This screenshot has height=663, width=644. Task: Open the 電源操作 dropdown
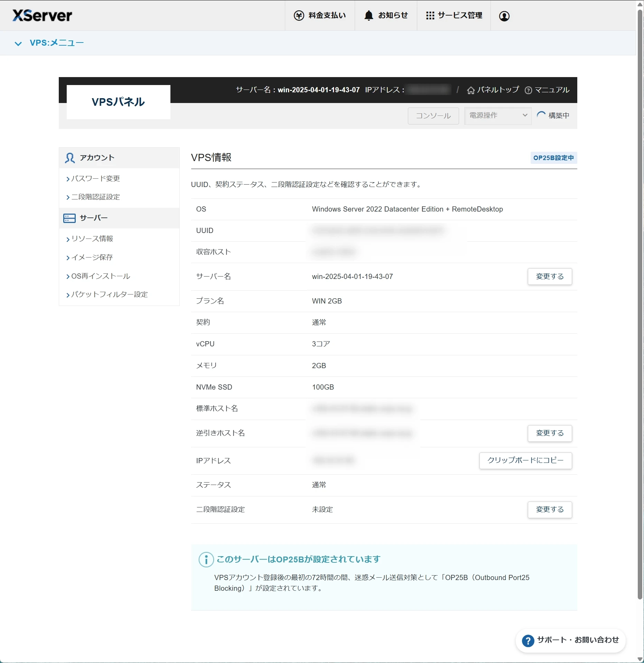[x=497, y=115]
